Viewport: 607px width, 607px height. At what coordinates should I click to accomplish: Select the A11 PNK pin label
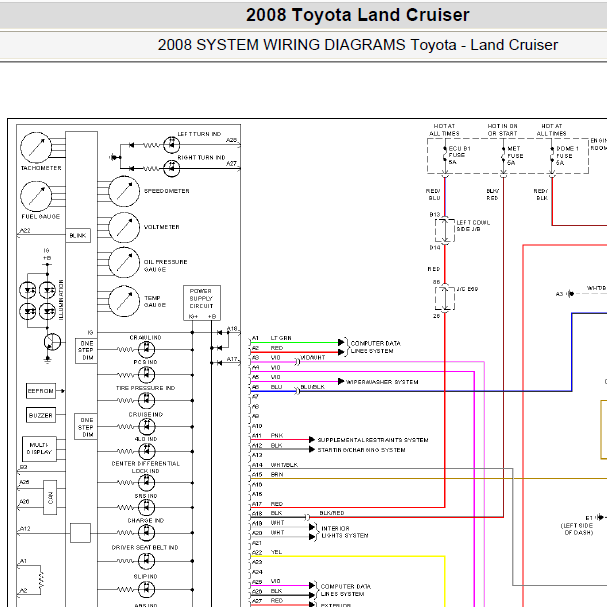(267, 436)
